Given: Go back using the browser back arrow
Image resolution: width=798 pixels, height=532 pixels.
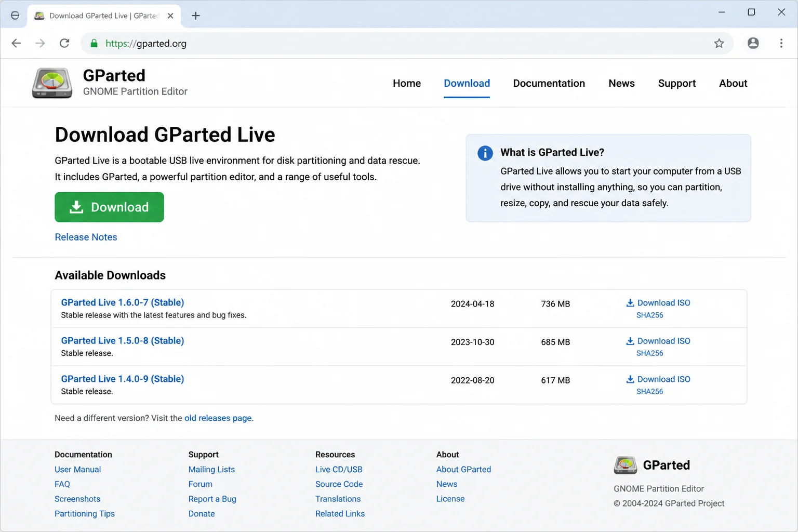Looking at the screenshot, I should pos(16,43).
